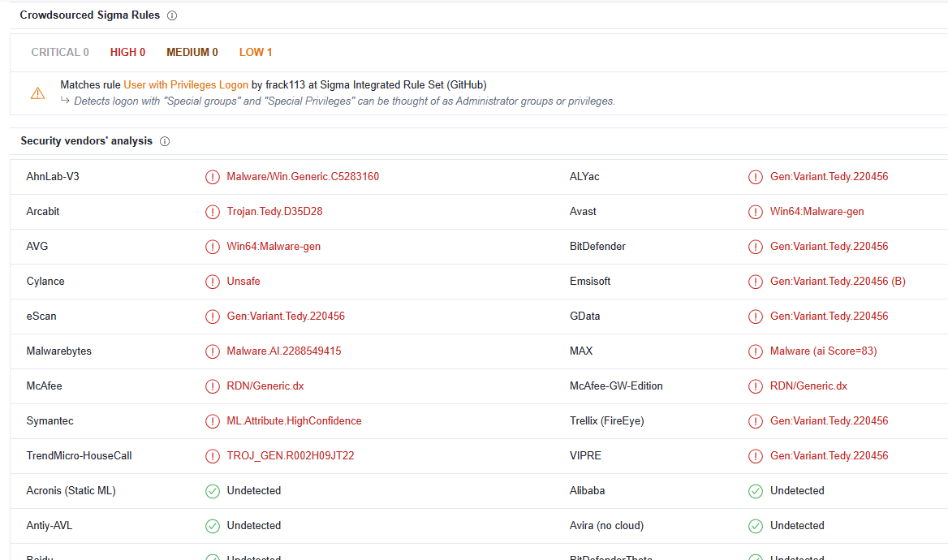This screenshot has width=948, height=560.
Task: Click AVG detection Win64:Malware-gen
Action: click(x=274, y=247)
